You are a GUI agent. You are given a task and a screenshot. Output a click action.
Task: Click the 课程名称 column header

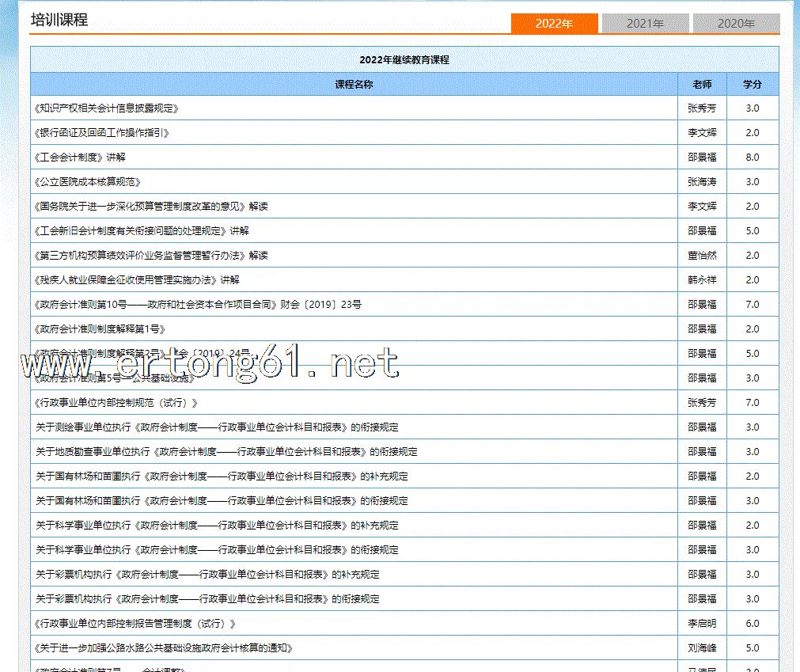[354, 84]
